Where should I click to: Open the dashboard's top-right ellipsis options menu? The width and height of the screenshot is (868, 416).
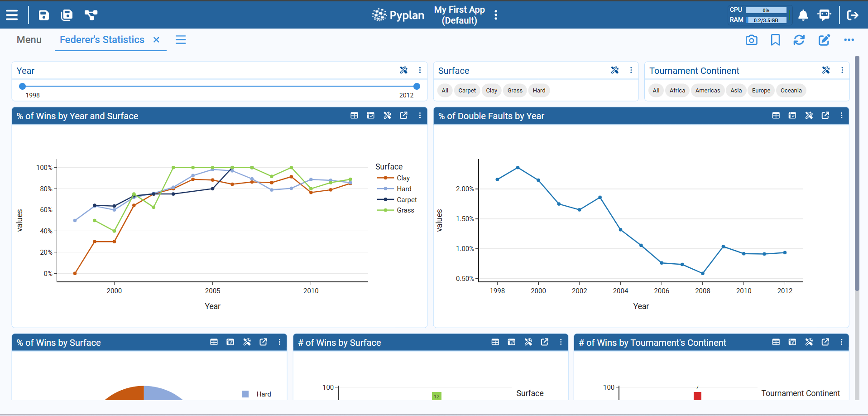pyautogui.click(x=849, y=40)
